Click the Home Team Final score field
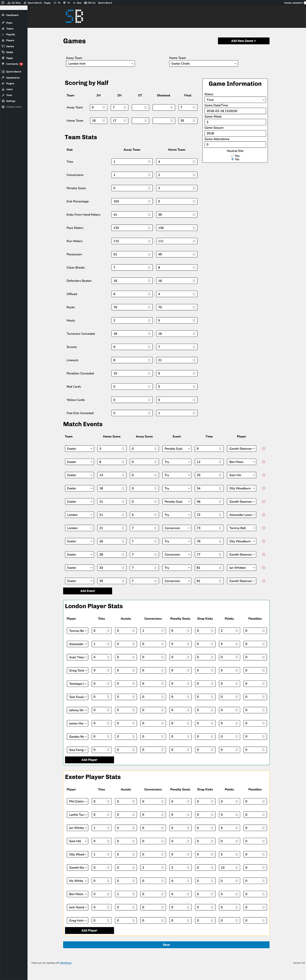 click(x=188, y=121)
